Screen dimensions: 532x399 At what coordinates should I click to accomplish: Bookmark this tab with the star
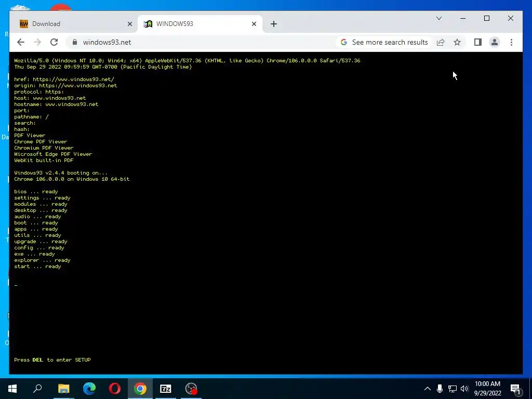(457, 42)
